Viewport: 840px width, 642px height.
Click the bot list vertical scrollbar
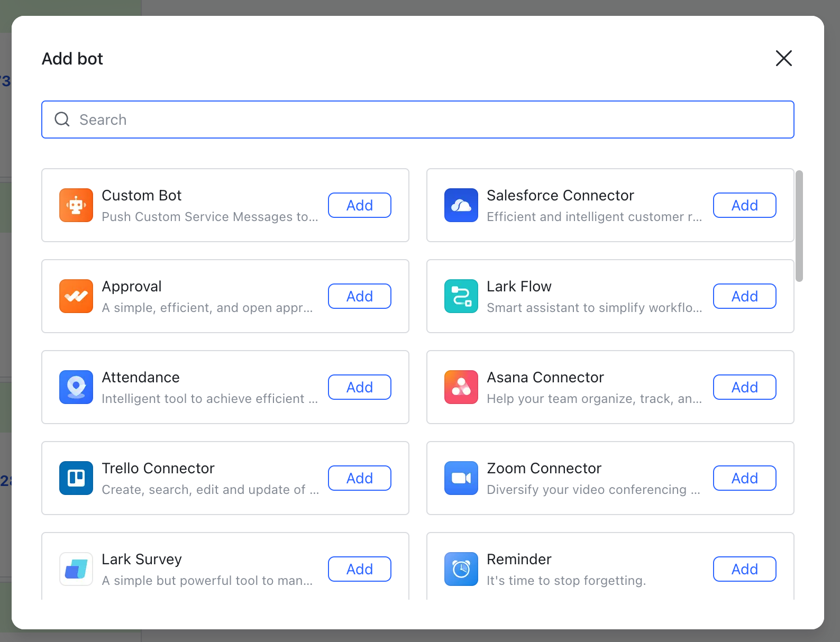[x=799, y=226]
